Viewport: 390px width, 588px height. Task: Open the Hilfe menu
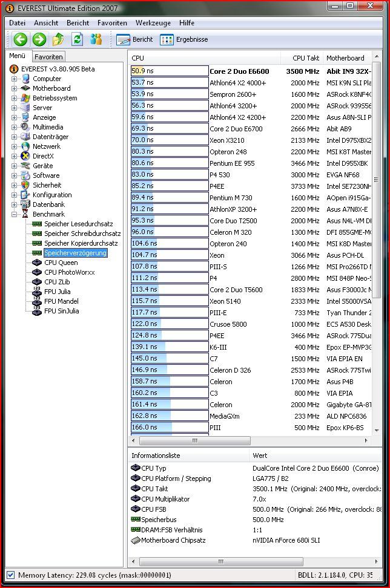coord(187,23)
